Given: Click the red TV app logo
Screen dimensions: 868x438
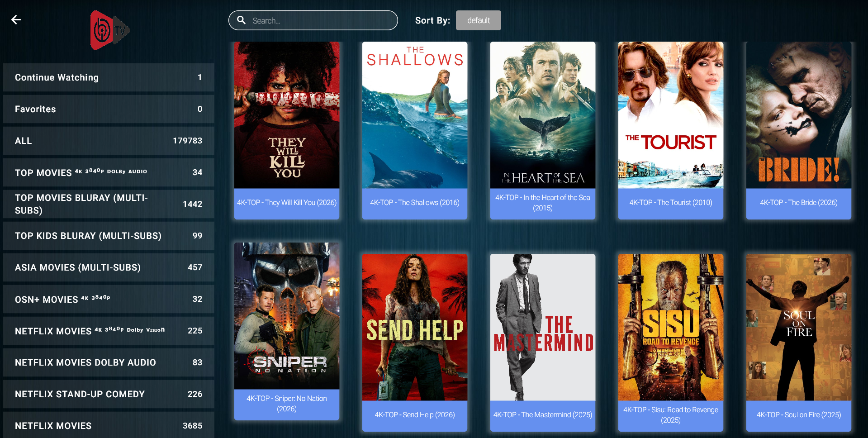Looking at the screenshot, I should click(110, 30).
